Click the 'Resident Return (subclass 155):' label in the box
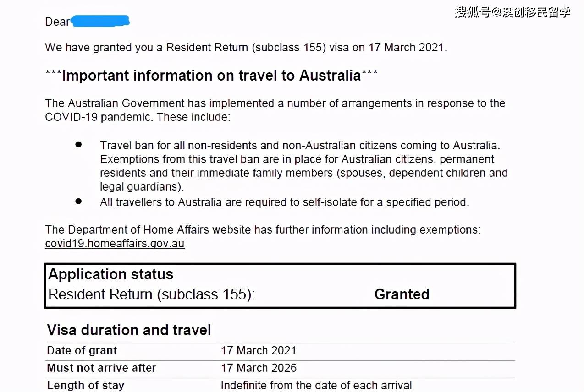Image resolution: width=584 pixels, height=392 pixels. (151, 294)
